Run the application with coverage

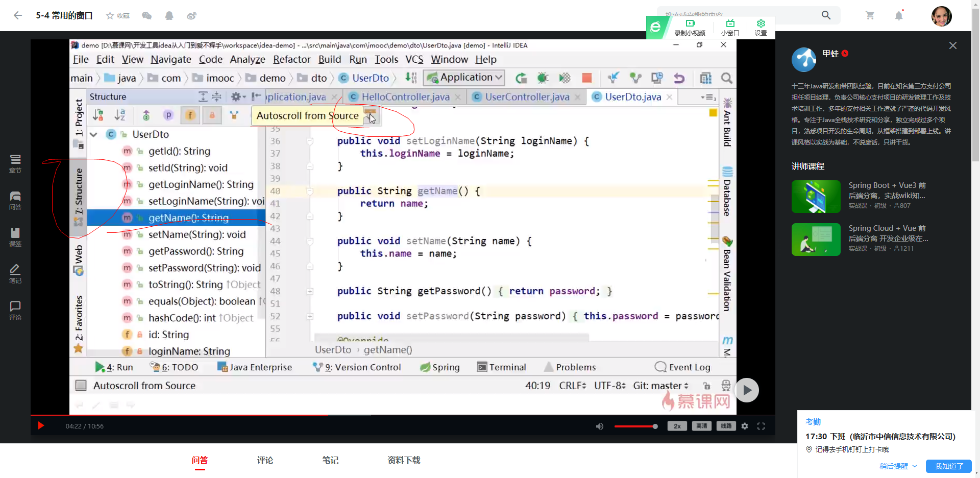coord(565,78)
